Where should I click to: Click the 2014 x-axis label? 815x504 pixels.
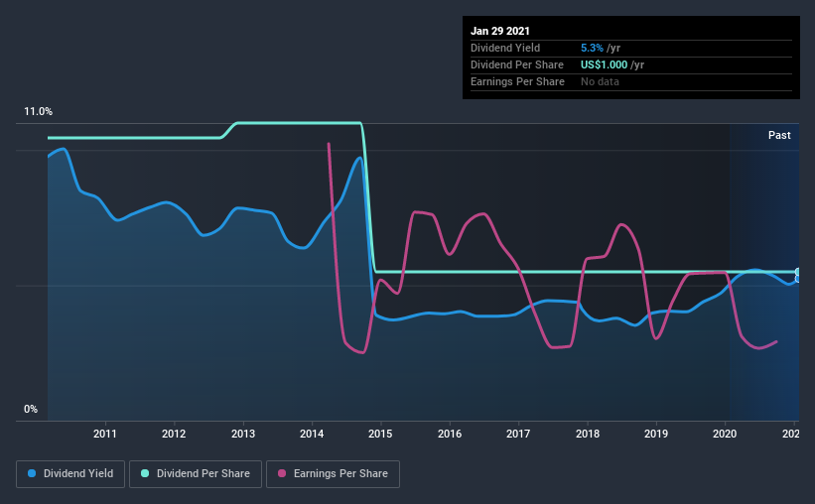coord(312,434)
